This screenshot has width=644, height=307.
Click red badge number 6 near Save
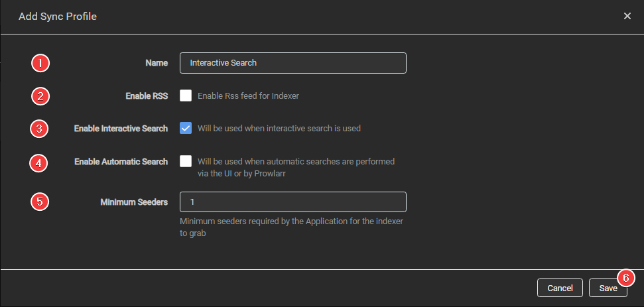point(625,277)
